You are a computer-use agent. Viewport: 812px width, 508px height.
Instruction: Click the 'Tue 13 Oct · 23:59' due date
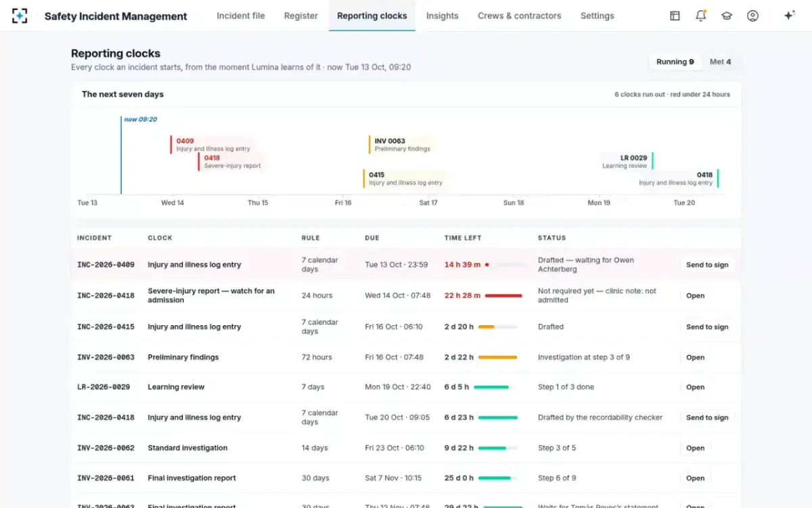tap(397, 265)
